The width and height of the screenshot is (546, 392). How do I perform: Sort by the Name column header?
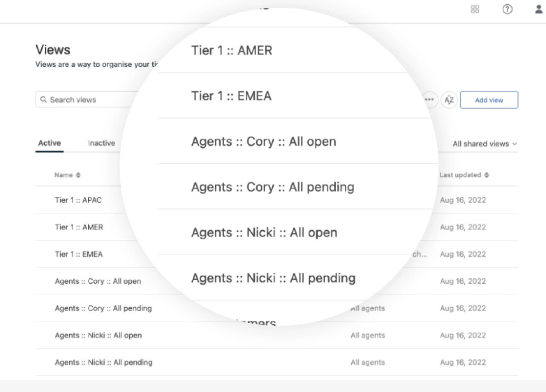(67, 175)
